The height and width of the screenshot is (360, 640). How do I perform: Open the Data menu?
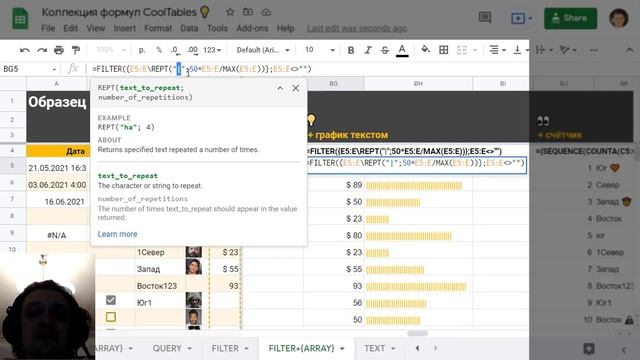pos(189,29)
